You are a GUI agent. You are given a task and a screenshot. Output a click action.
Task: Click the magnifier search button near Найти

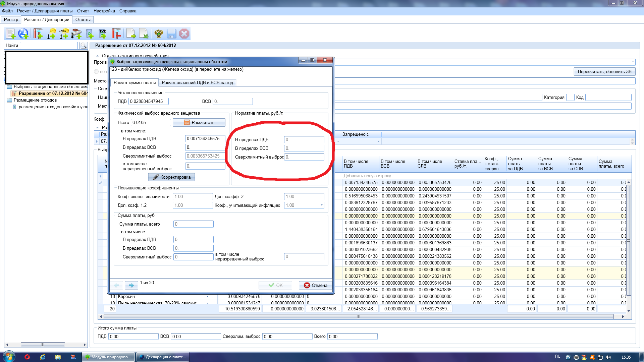[x=84, y=46]
